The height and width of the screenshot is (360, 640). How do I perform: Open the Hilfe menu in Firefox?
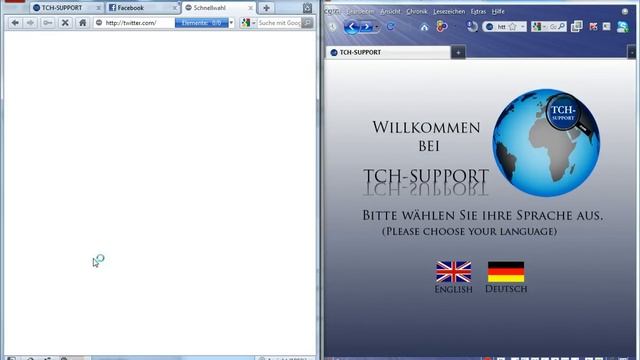pyautogui.click(x=498, y=11)
